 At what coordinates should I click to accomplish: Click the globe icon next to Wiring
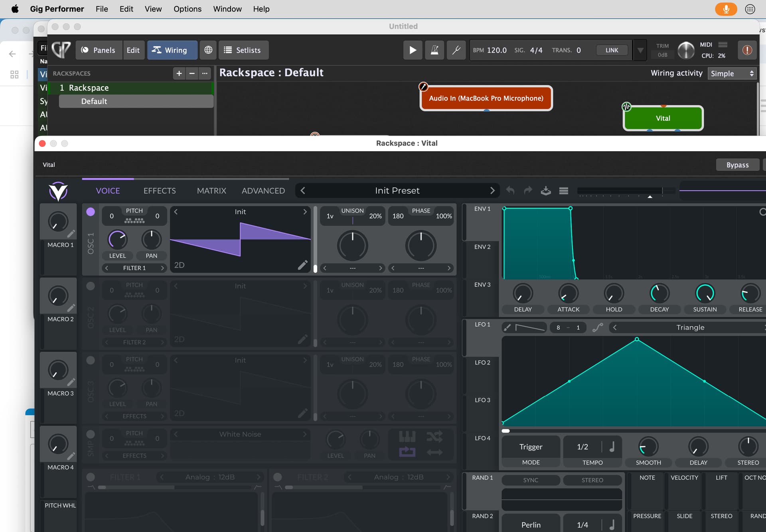click(x=208, y=50)
